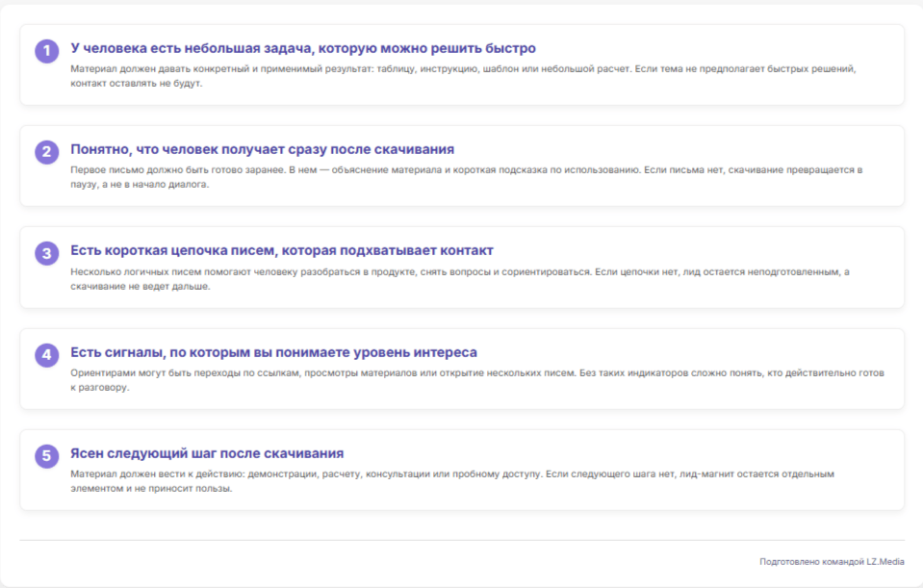Screen dimensions: 923x588
Task: Select heading 'У человека есть небольшая задача'
Action: [303, 48]
